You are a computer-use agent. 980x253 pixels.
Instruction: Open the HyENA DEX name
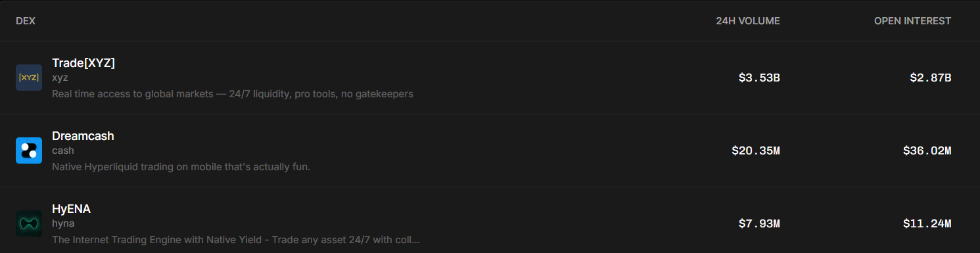[71, 209]
